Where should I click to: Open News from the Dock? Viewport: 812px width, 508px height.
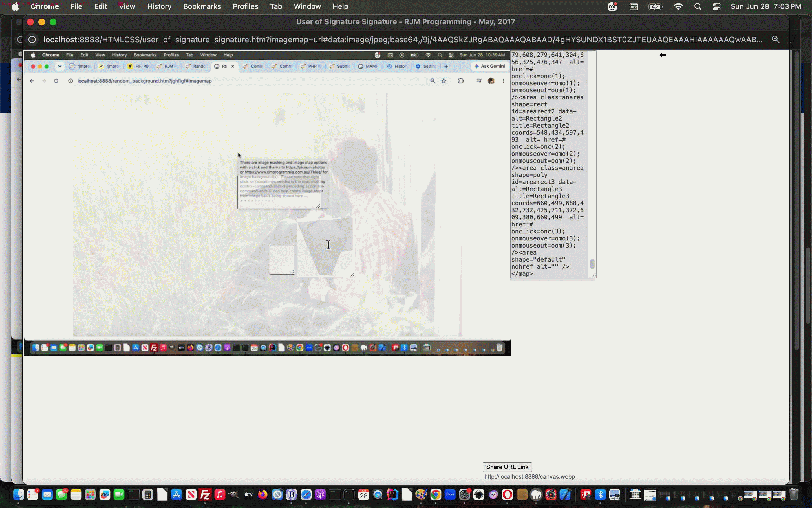[191, 494]
